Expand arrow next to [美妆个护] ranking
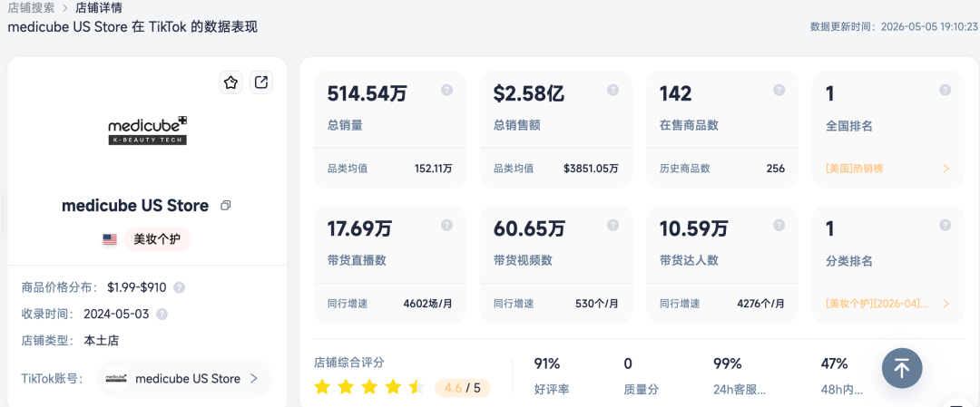The height and width of the screenshot is (407, 980). click(946, 304)
